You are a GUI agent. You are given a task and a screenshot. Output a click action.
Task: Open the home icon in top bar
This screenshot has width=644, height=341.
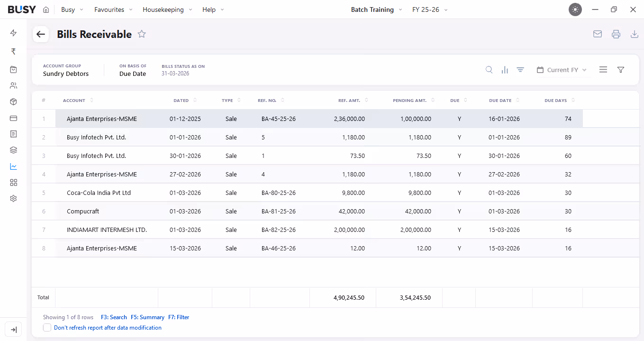(x=46, y=9)
